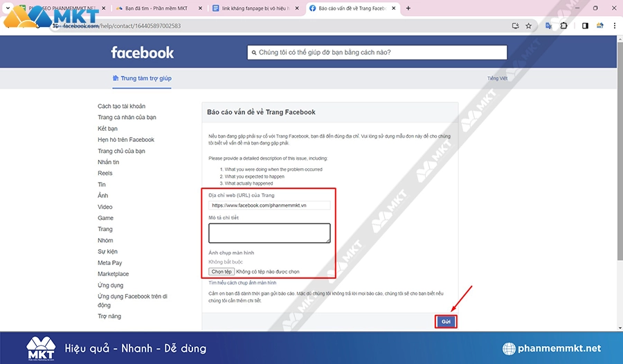Click the scrollbar down arrow
The height and width of the screenshot is (364, 623).
620,328
